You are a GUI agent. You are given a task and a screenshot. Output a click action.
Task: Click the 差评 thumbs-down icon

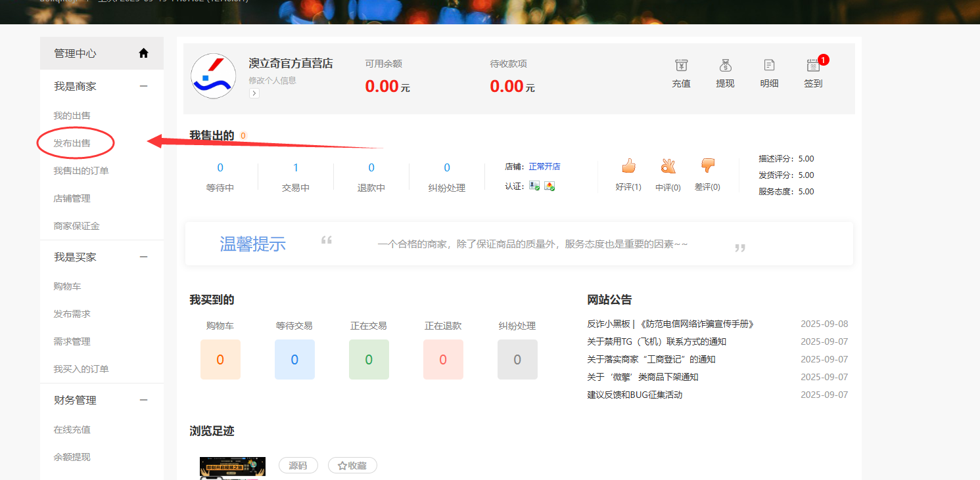[x=707, y=165]
